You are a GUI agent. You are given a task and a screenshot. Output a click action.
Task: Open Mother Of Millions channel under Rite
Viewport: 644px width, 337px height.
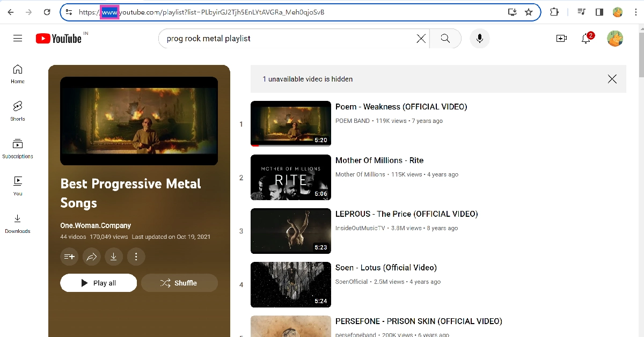point(360,174)
